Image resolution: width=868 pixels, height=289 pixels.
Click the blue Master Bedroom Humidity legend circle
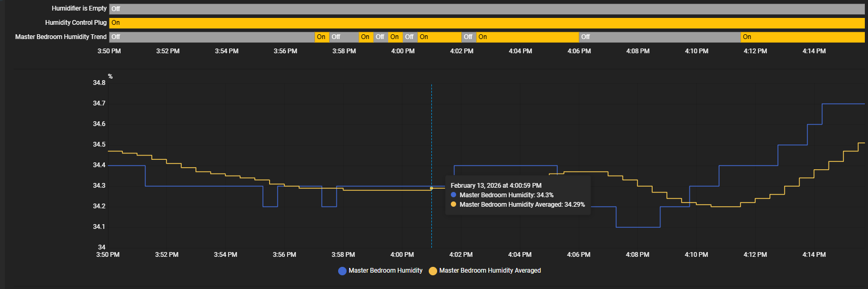point(342,271)
